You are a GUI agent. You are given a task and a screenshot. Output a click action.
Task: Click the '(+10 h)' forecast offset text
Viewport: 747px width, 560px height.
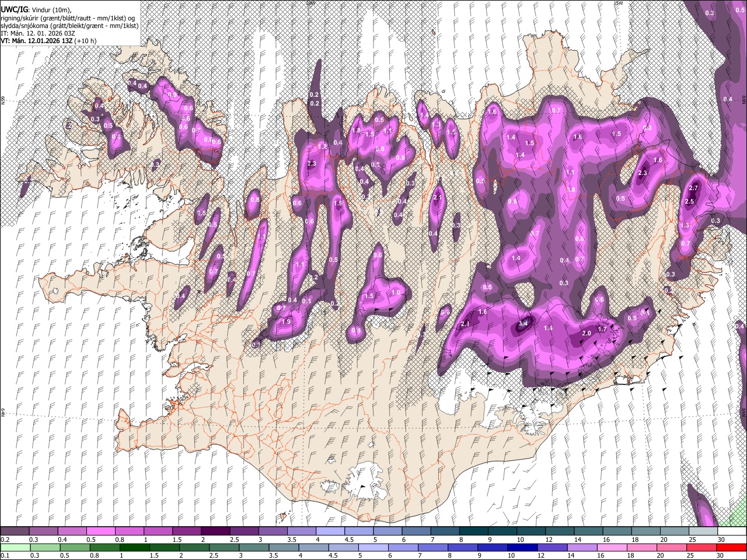tap(85, 41)
